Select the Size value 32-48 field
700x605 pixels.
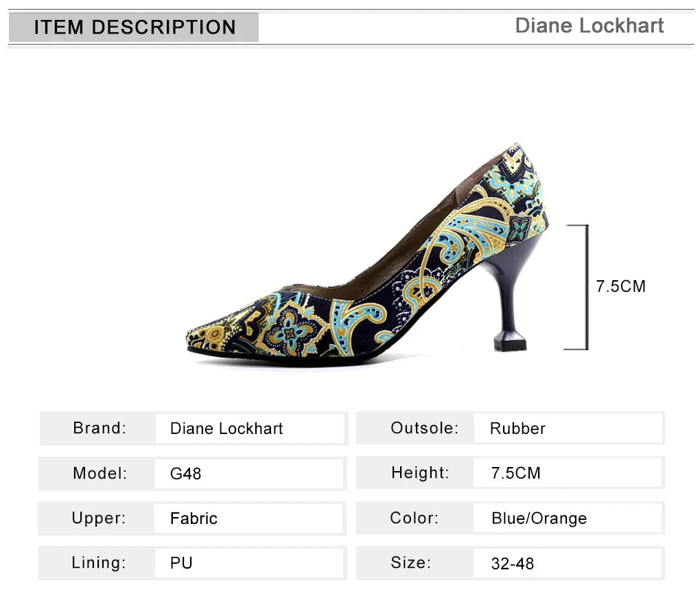point(568,564)
